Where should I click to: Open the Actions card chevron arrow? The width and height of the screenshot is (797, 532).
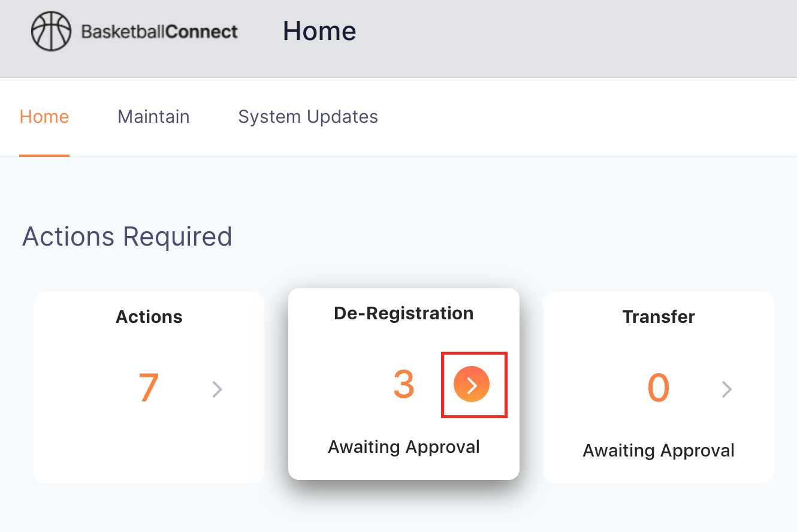point(218,389)
